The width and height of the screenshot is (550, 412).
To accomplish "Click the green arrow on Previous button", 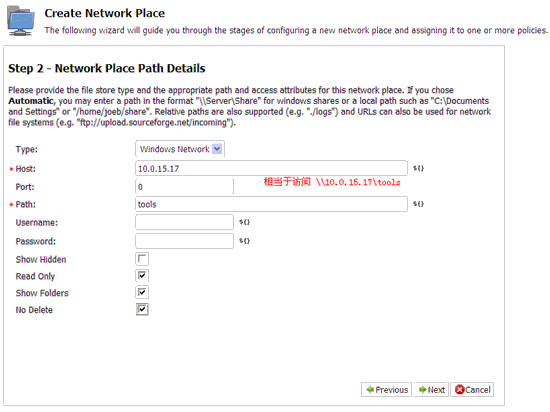I will pyautogui.click(x=370, y=390).
